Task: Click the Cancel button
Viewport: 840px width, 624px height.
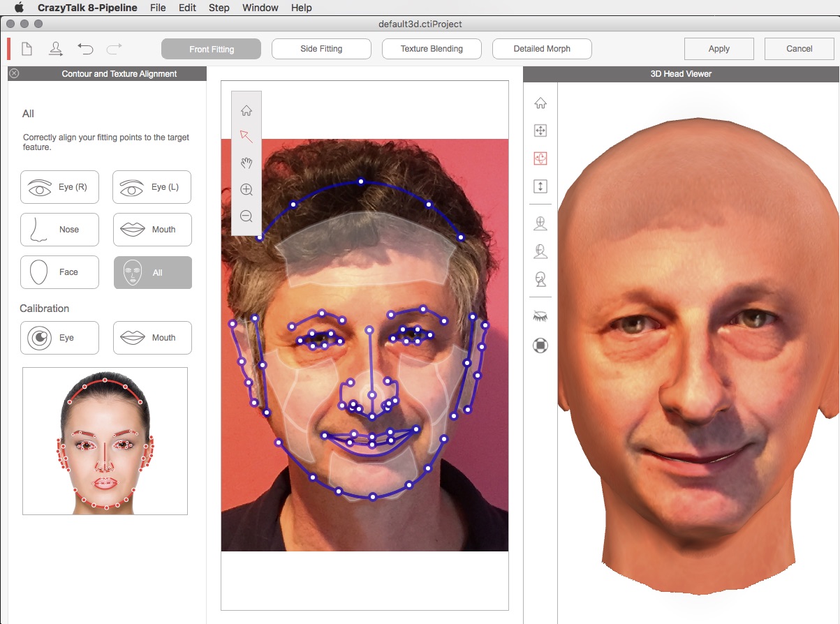Action: (x=799, y=49)
